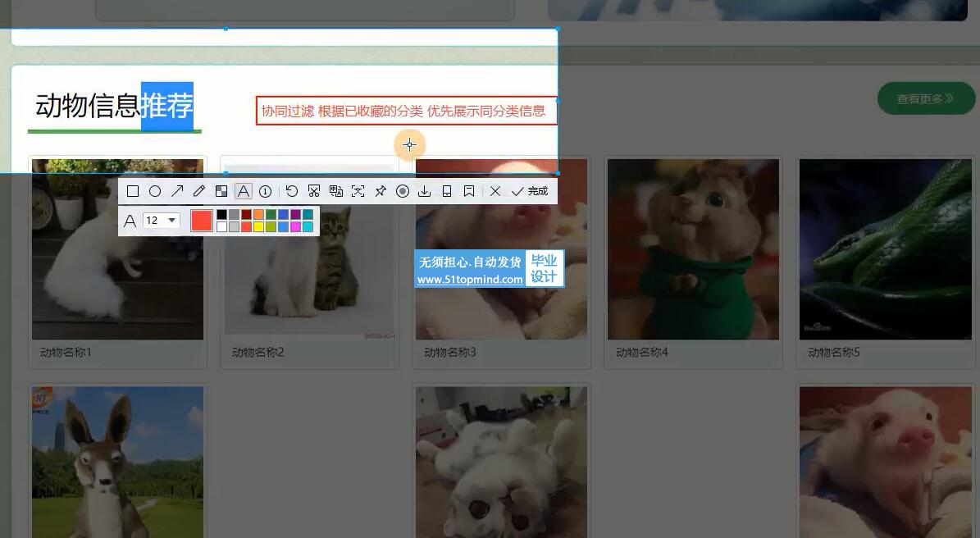Save the screenshot with the download icon
The image size is (980, 538).
click(x=424, y=191)
